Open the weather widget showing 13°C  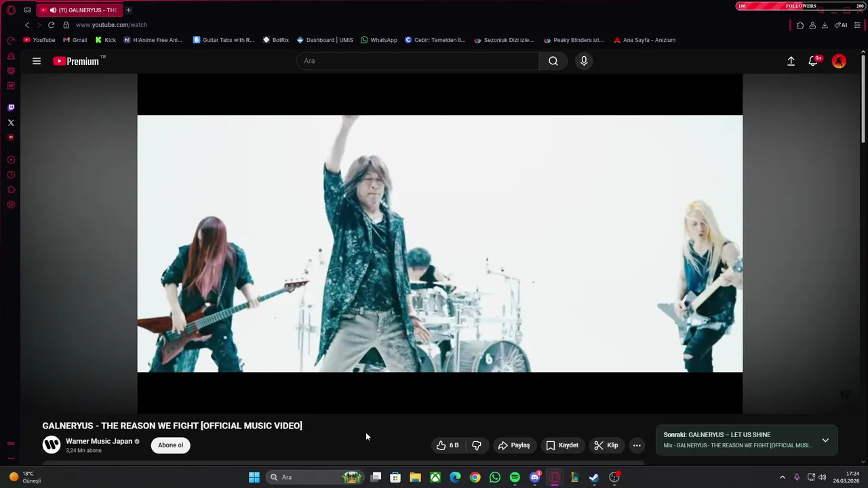tap(24, 477)
